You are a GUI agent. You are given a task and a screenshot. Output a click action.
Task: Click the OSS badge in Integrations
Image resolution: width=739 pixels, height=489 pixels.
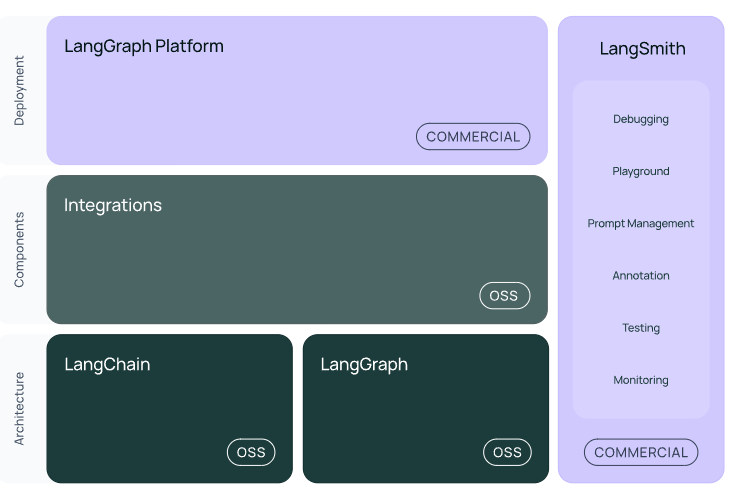(504, 295)
